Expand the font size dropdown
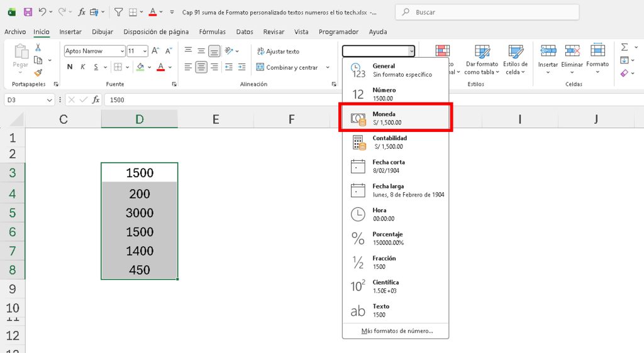 145,52
